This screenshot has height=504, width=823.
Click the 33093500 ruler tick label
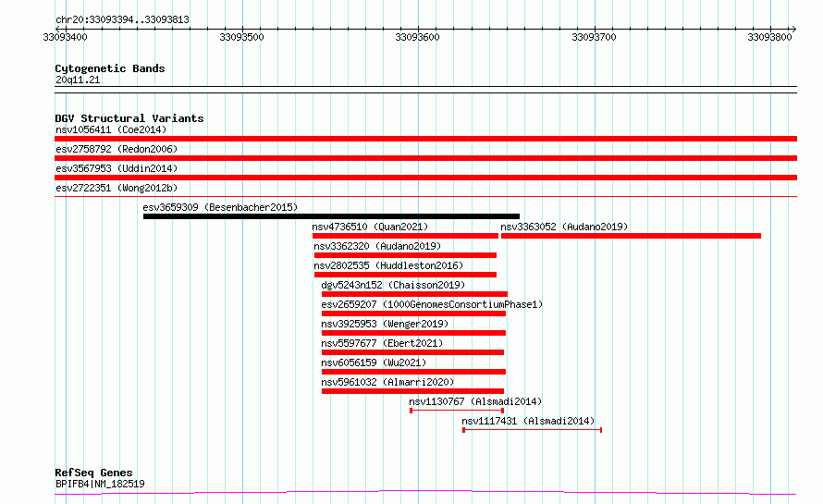pyautogui.click(x=241, y=37)
